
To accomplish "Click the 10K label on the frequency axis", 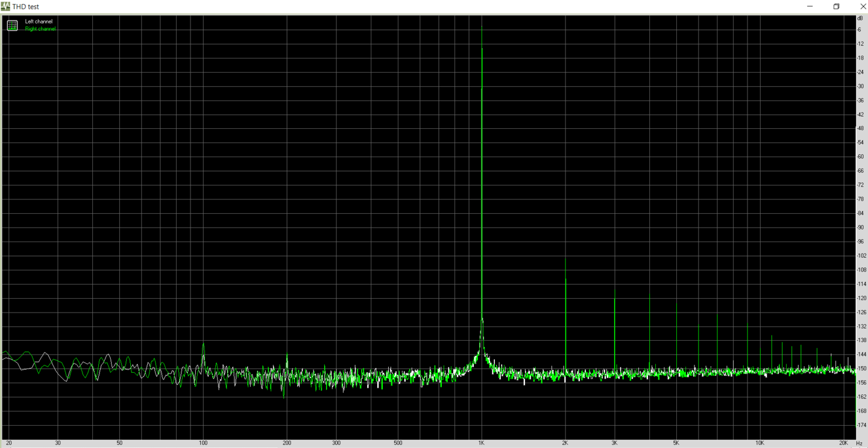I will [759, 443].
